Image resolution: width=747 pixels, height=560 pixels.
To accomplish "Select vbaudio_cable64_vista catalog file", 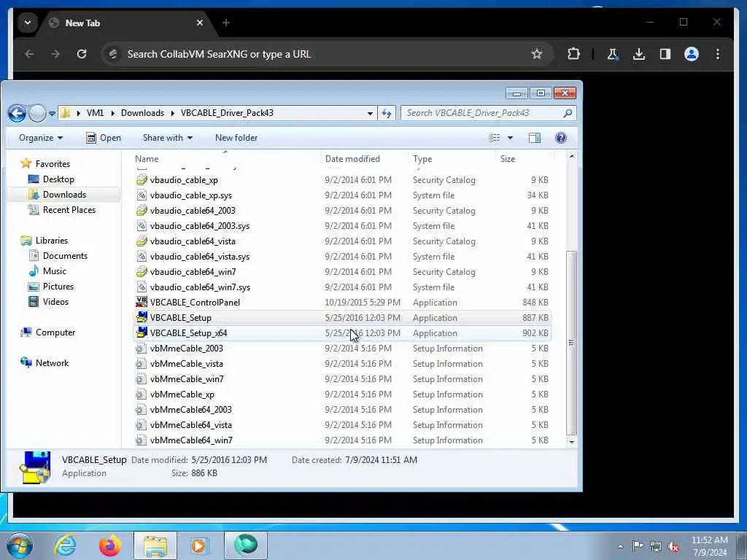I will (x=342, y=241).
